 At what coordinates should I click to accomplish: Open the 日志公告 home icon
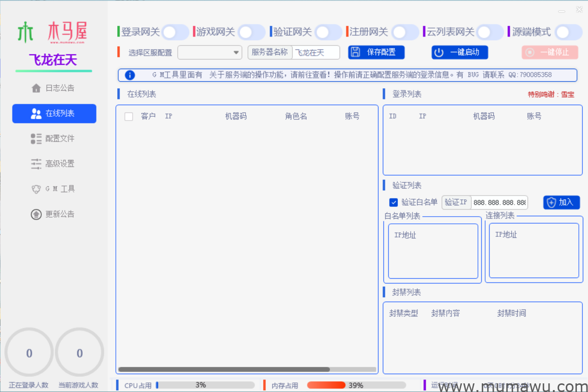36,88
